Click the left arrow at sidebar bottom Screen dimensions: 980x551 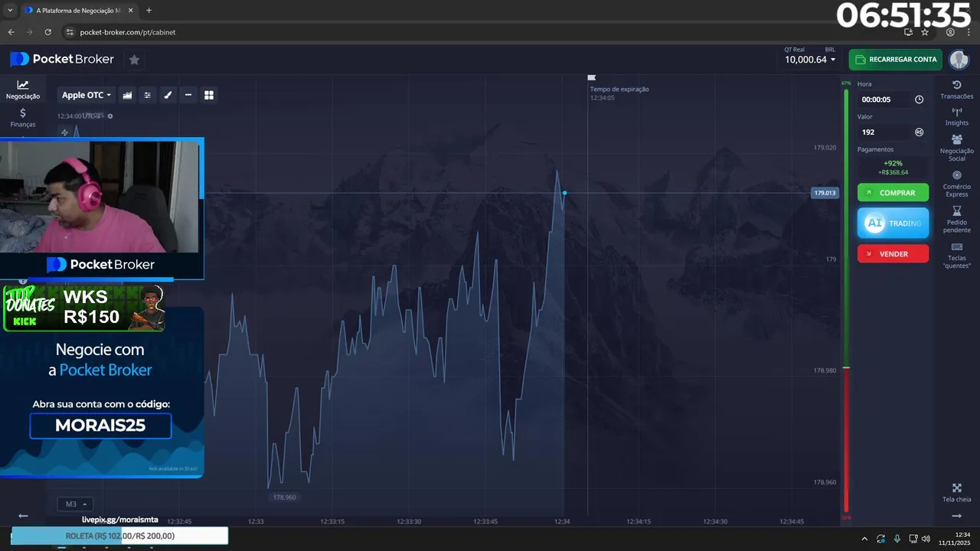tap(23, 516)
